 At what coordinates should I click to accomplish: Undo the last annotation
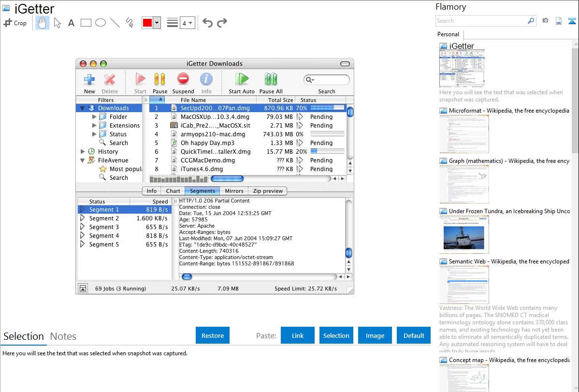click(x=207, y=23)
